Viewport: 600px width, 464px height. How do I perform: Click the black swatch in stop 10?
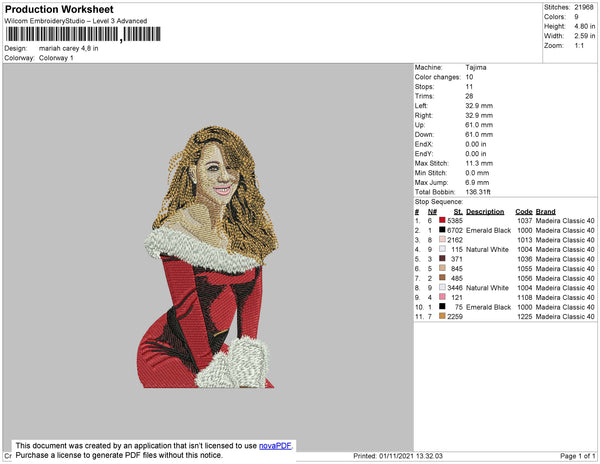click(x=442, y=306)
